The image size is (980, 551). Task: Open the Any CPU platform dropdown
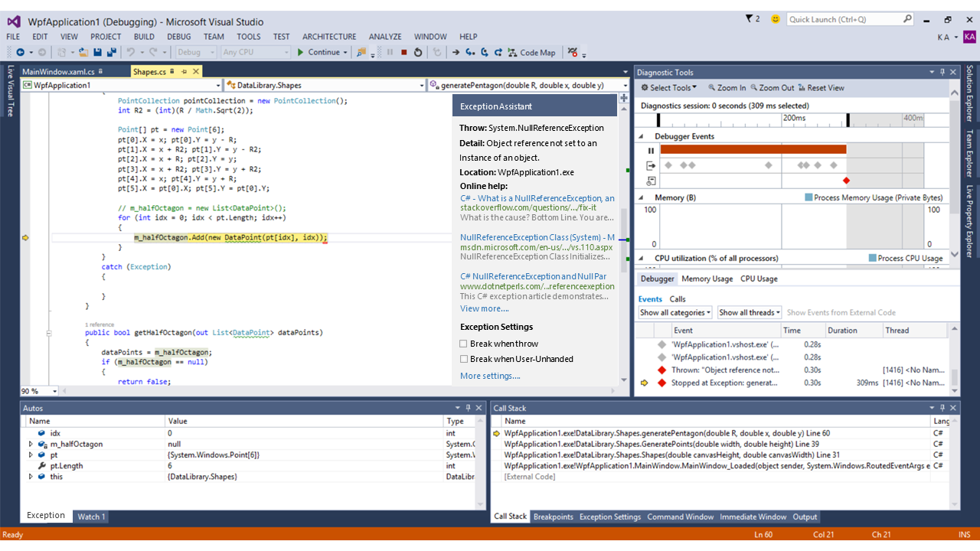pyautogui.click(x=256, y=52)
